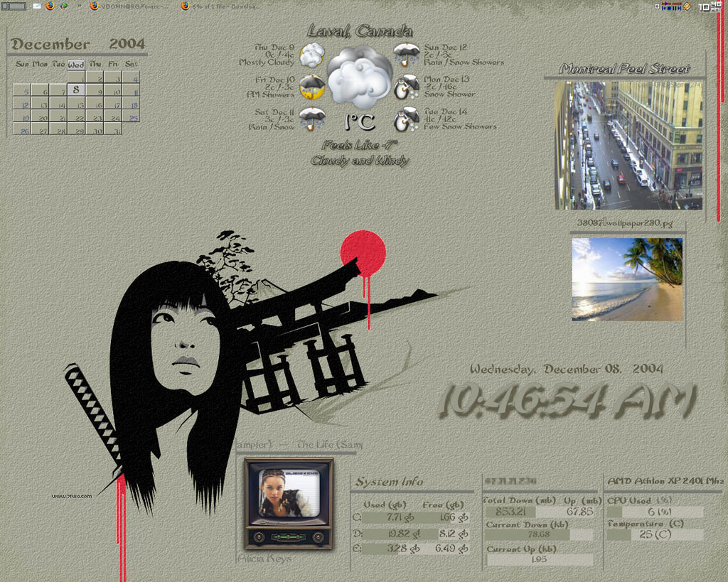Click the 'Montreal Peel Street' webcam title
Viewport: 728px width, 582px height.
tap(625, 69)
